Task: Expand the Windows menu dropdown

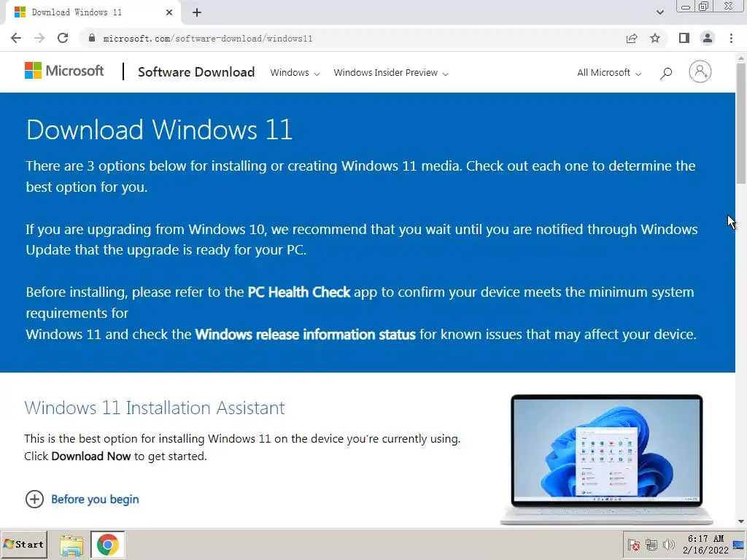Action: [295, 73]
